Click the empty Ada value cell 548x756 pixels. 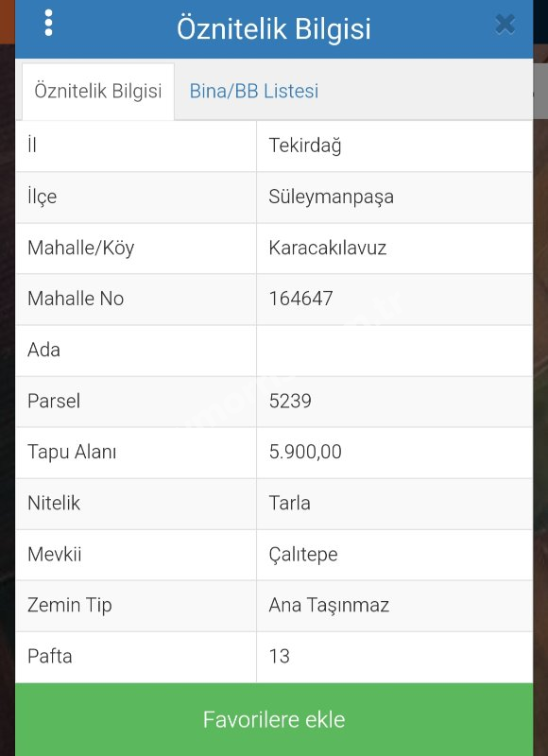395,351
